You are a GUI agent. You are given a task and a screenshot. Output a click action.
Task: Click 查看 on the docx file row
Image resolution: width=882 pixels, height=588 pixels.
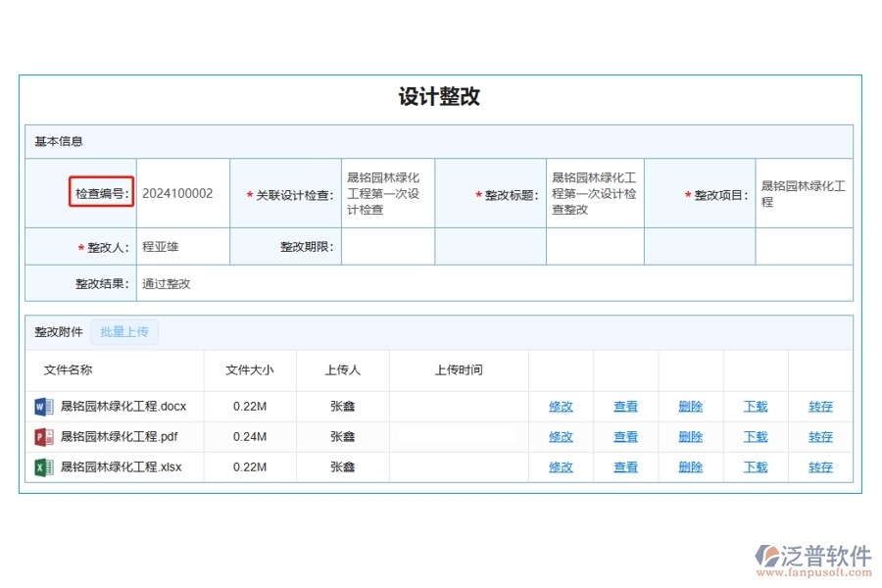[625, 406]
